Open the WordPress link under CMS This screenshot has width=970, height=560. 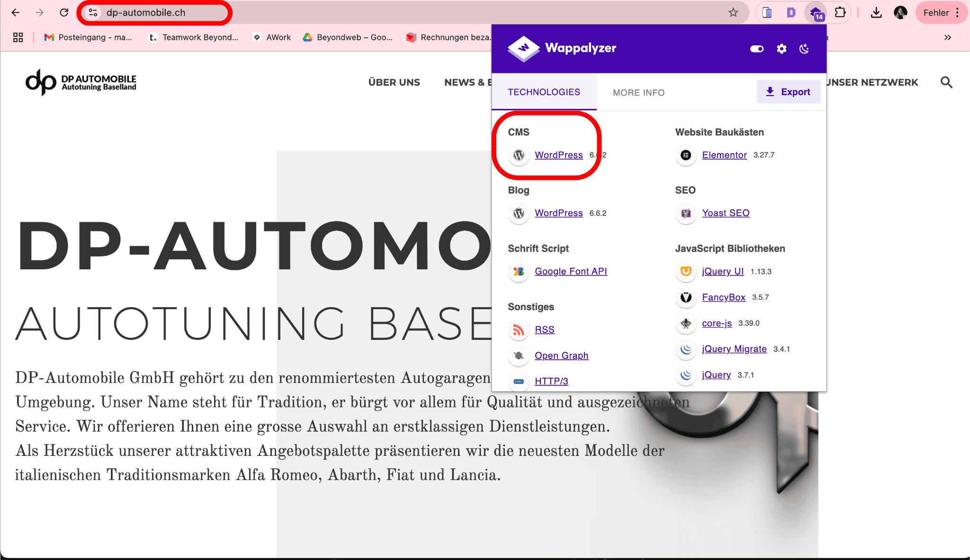tap(558, 155)
